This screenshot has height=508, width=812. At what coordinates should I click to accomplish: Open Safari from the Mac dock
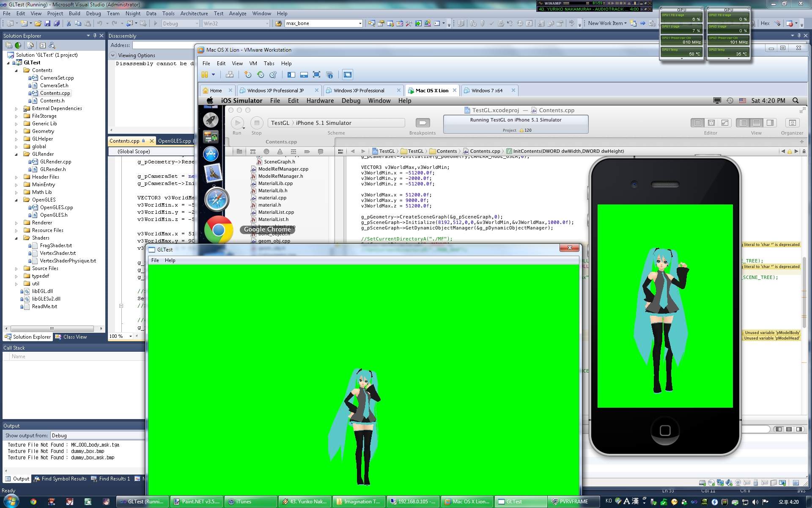pos(217,200)
